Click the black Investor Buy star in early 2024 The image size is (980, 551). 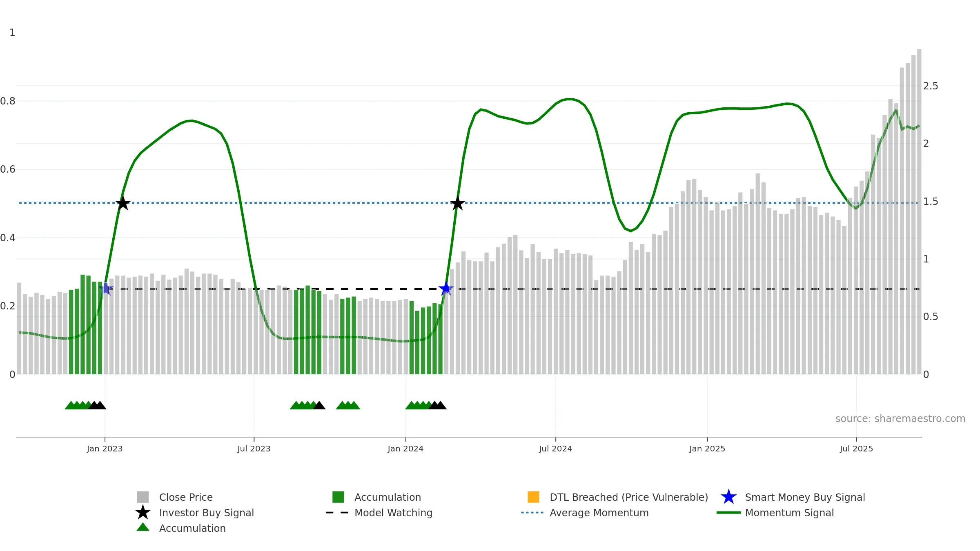point(458,203)
